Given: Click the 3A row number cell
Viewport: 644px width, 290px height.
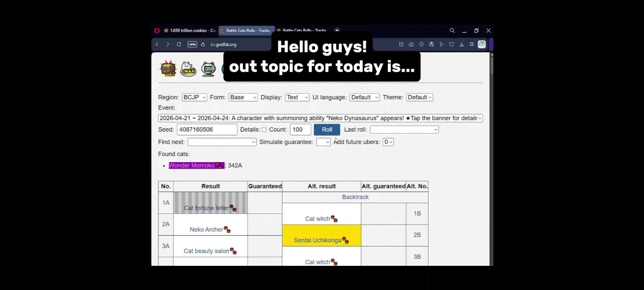Looking at the screenshot, I should click(166, 246).
